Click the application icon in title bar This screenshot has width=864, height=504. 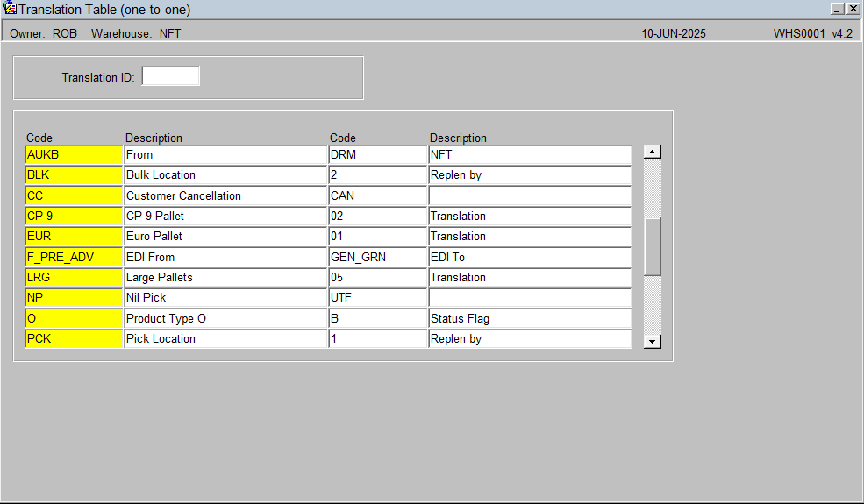9,8
